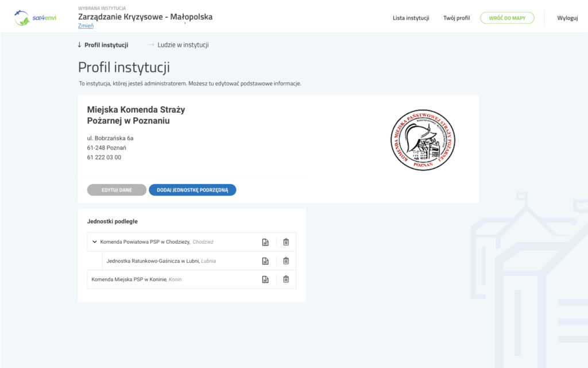Open document icon for Jednostka Ratunkowo-Gaśnicza w Lubni
Viewport: 588px width, 368px height.
pyautogui.click(x=265, y=260)
